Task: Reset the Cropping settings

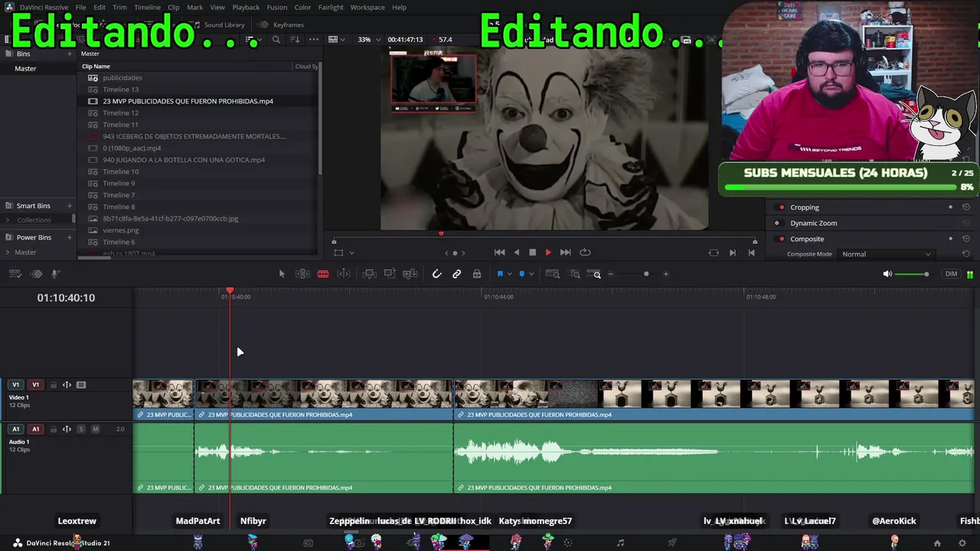Action: (966, 207)
